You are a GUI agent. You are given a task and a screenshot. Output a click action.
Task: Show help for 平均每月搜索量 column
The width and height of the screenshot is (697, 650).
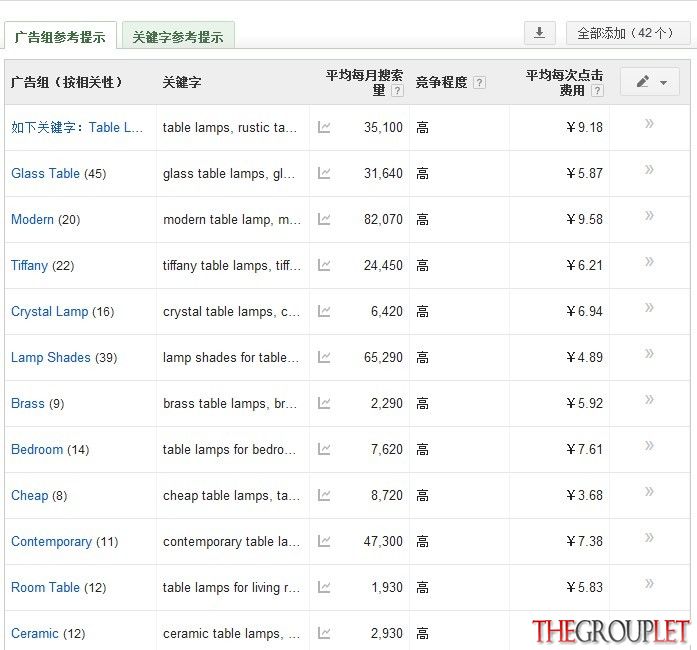[x=397, y=91]
